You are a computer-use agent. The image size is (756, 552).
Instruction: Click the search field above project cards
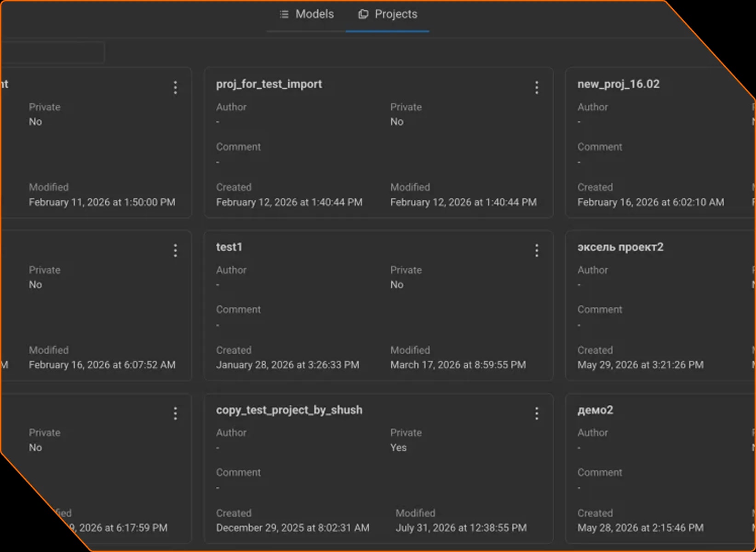point(52,52)
